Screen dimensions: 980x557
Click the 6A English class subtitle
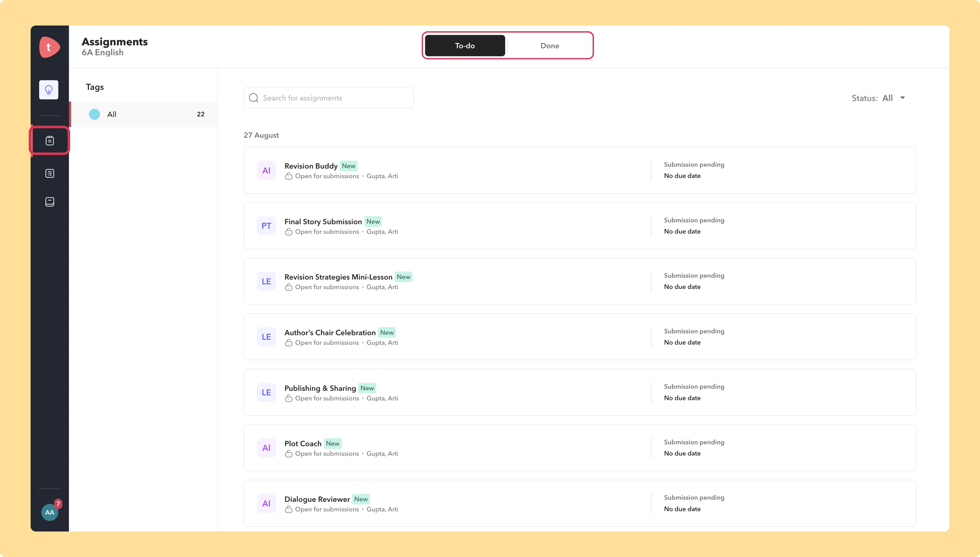pyautogui.click(x=103, y=52)
